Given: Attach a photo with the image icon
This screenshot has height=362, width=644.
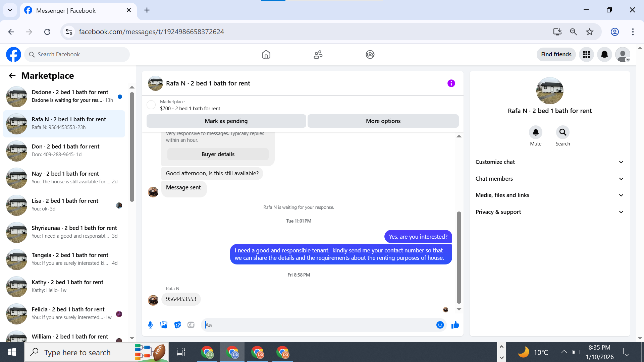Looking at the screenshot, I should (164, 325).
